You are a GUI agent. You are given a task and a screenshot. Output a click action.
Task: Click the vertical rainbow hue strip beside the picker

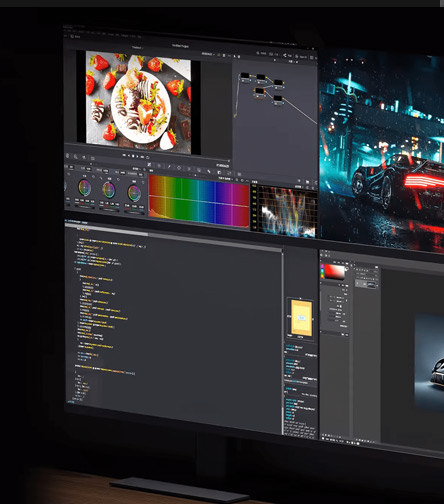pos(322,271)
